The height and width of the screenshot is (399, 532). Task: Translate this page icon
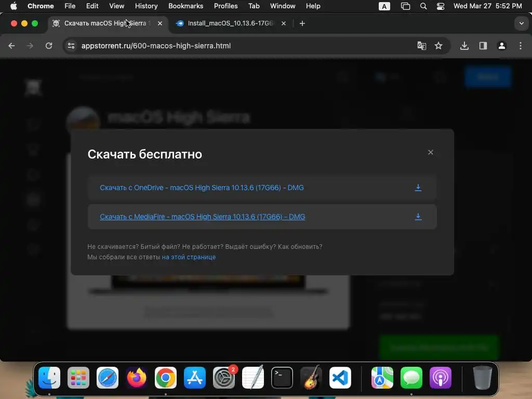click(x=421, y=46)
